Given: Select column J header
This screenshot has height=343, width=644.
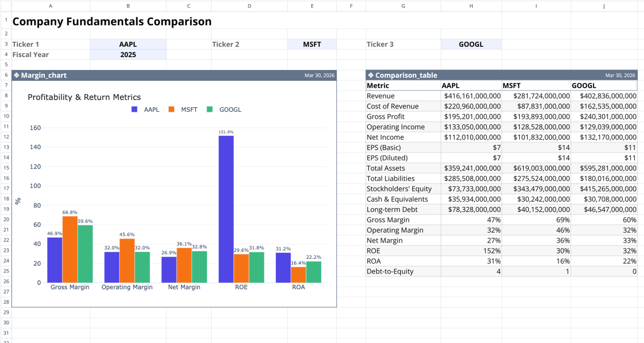Looking at the screenshot, I should tap(604, 6).
